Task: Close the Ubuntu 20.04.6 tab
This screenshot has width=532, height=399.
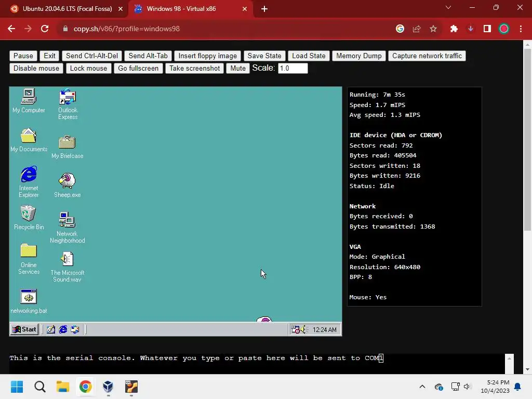Action: tap(121, 9)
